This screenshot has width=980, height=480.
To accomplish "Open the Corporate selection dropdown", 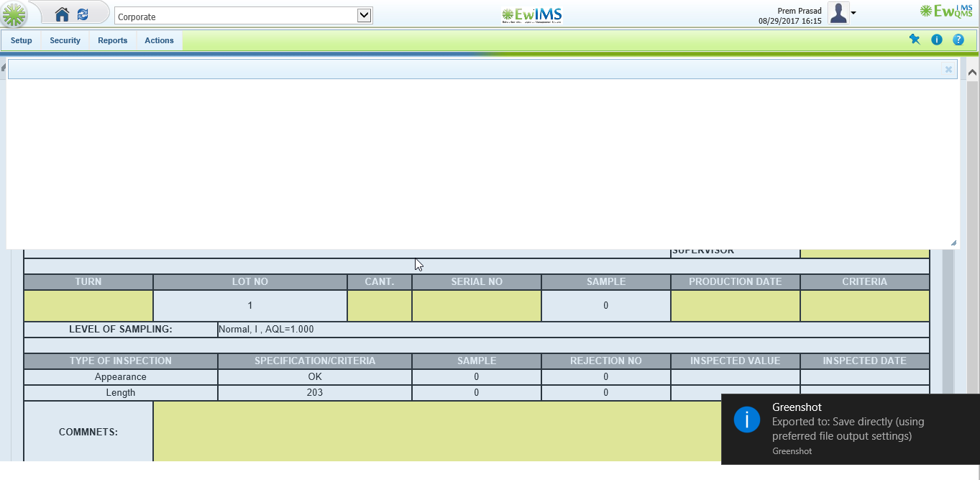I will click(x=244, y=16).
